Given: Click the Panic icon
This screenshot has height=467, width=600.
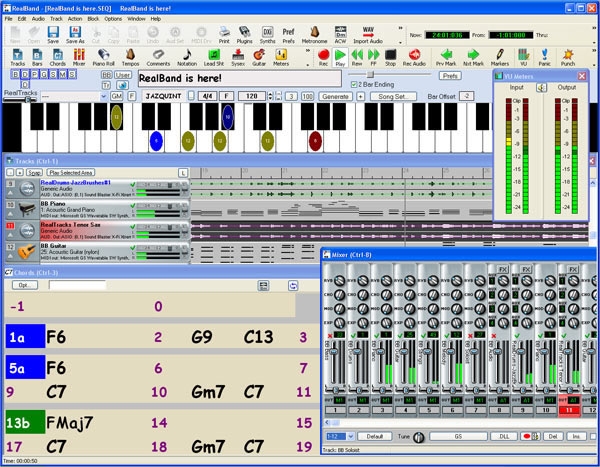Looking at the screenshot, I should [x=545, y=57].
